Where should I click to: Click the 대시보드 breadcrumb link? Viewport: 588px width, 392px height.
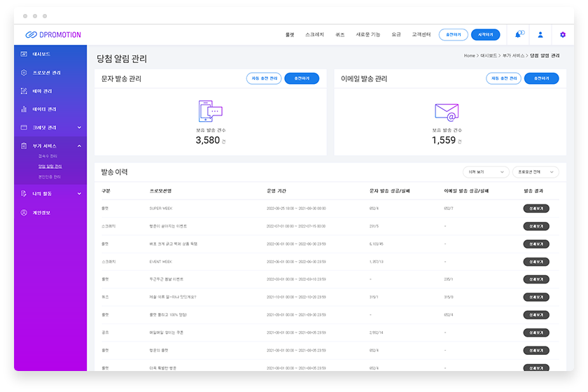(x=489, y=55)
